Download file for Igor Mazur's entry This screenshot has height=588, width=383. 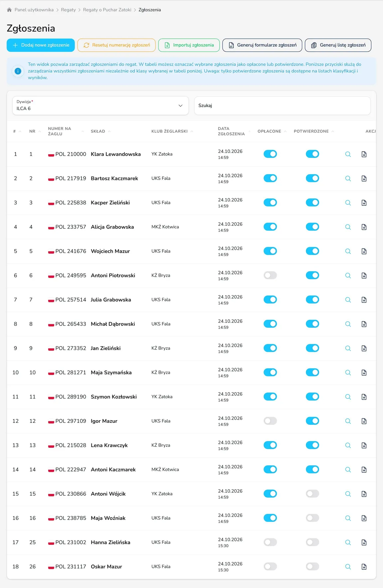[364, 421]
